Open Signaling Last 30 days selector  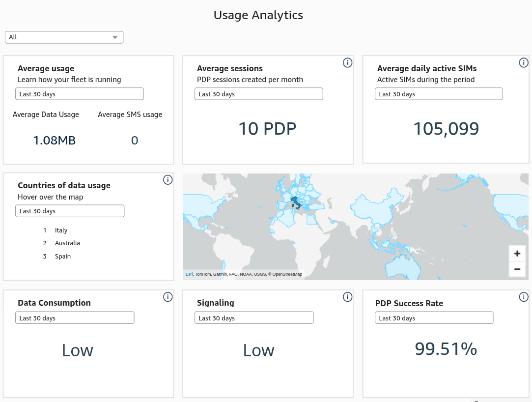254,318
